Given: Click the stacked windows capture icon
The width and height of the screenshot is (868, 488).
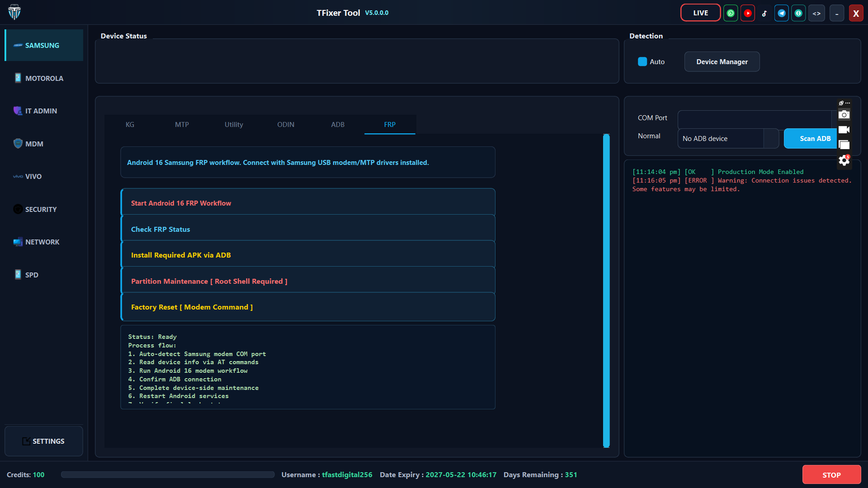Looking at the screenshot, I should (x=844, y=144).
